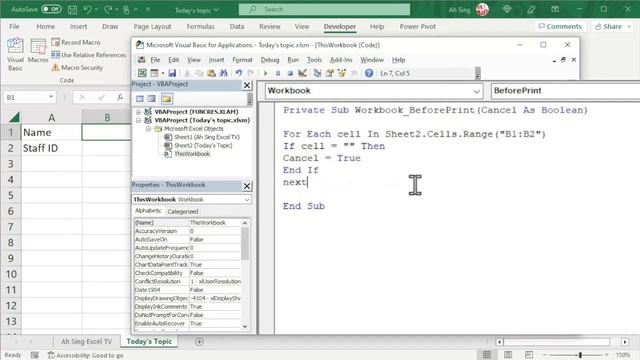The image size is (640, 360).
Task: Open VBA Help question mark icon
Action: pyautogui.click(x=369, y=73)
